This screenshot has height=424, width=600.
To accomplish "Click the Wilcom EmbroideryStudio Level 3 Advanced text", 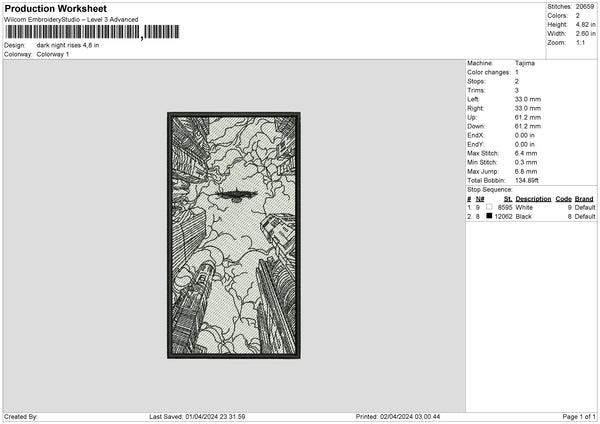I will pos(71,20).
